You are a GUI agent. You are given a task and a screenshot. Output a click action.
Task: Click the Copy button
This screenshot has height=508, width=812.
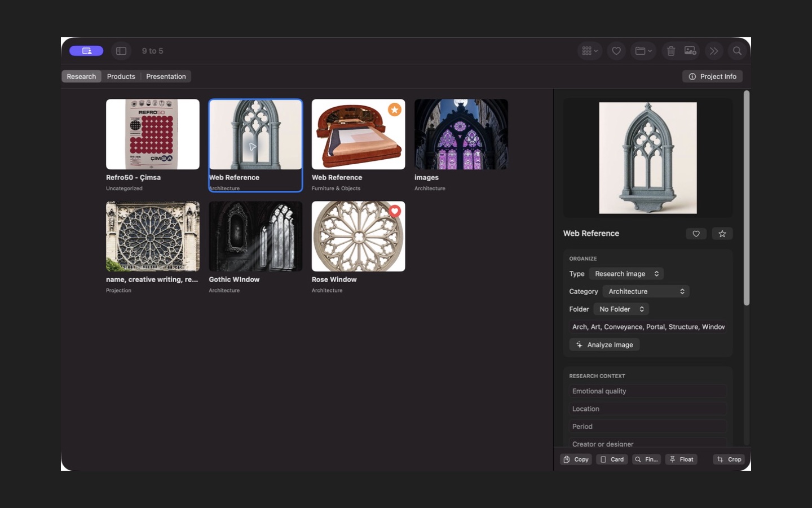click(x=576, y=459)
